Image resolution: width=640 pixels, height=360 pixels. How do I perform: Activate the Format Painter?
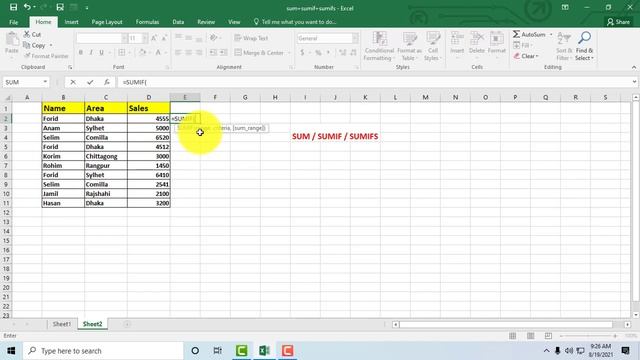tap(45, 56)
